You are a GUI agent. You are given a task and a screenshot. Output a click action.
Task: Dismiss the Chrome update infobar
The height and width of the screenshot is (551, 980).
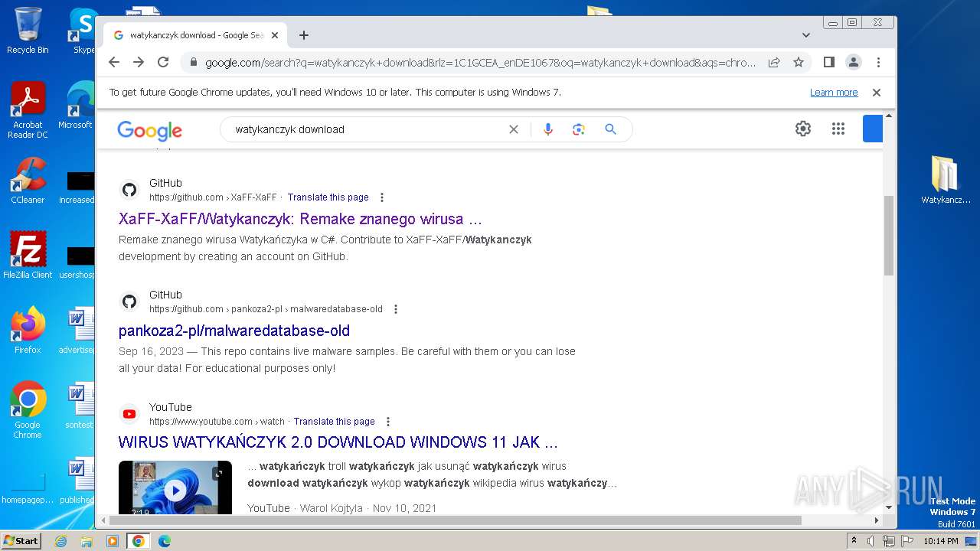(877, 93)
